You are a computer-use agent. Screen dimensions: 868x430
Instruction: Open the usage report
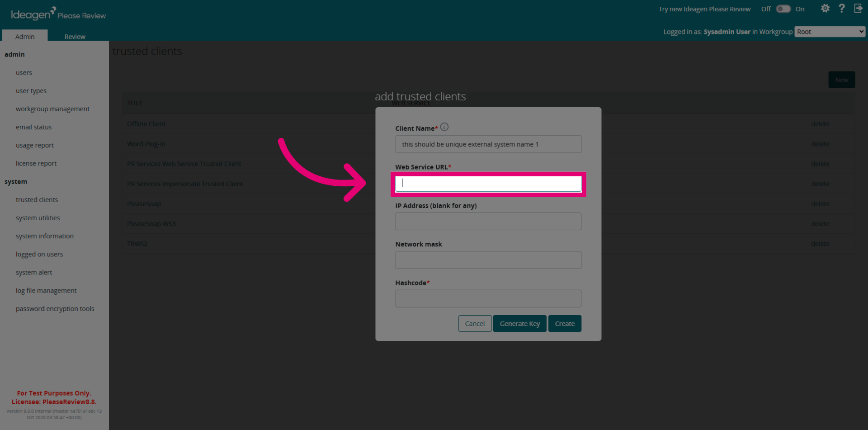tap(35, 145)
